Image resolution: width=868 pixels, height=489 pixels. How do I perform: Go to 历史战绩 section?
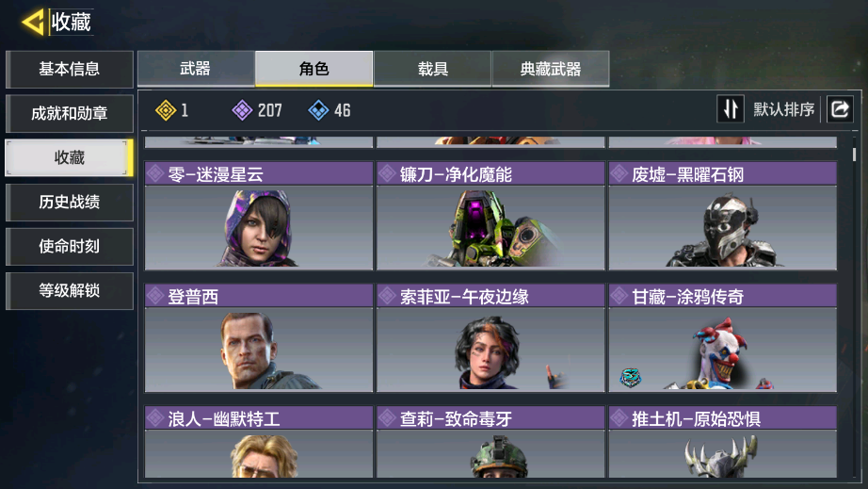click(70, 203)
